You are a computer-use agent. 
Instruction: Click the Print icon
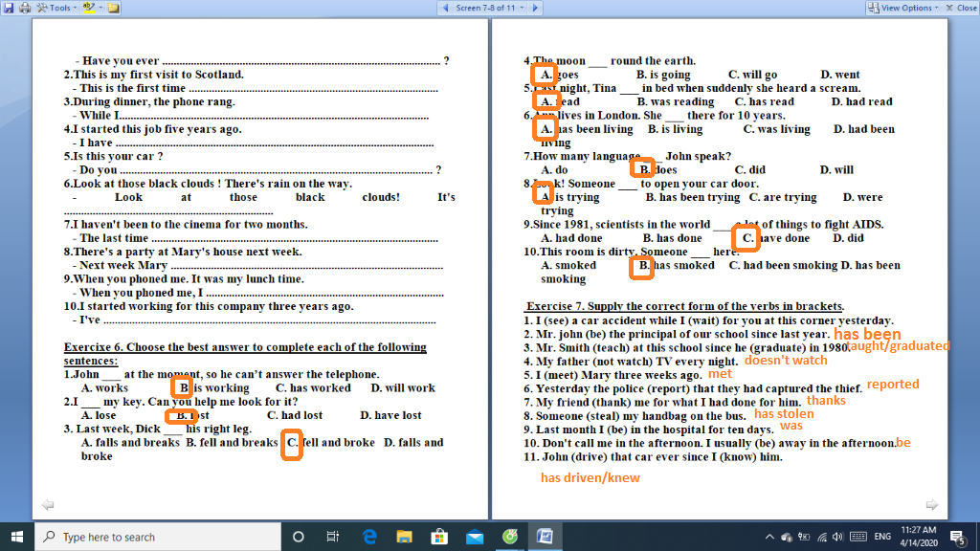pos(25,8)
